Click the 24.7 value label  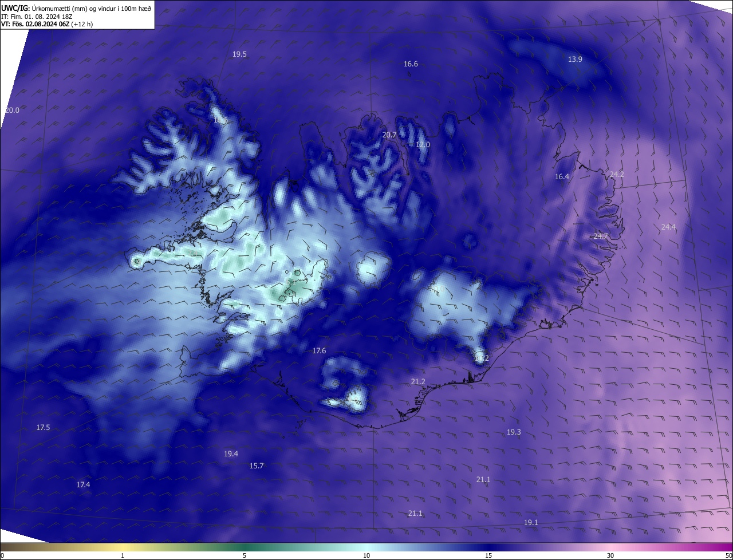(600, 236)
